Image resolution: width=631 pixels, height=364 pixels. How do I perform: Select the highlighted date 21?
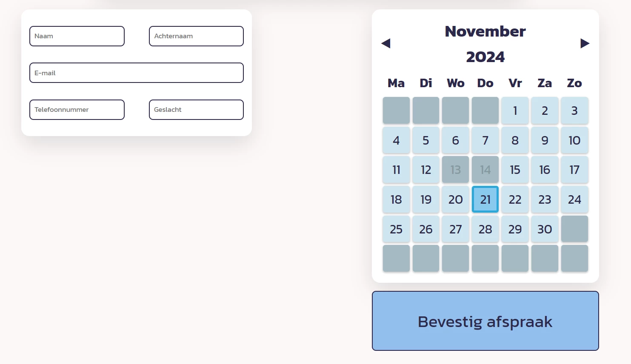(x=485, y=199)
